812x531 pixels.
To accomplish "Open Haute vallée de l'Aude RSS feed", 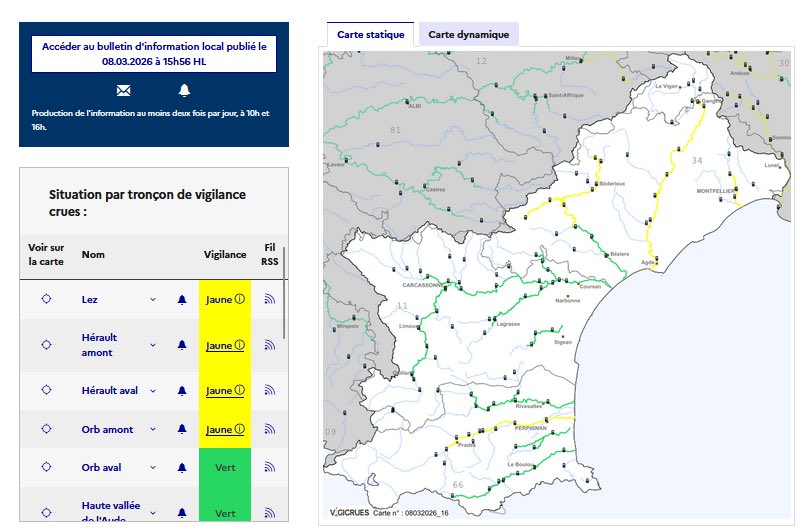I will pos(269,512).
